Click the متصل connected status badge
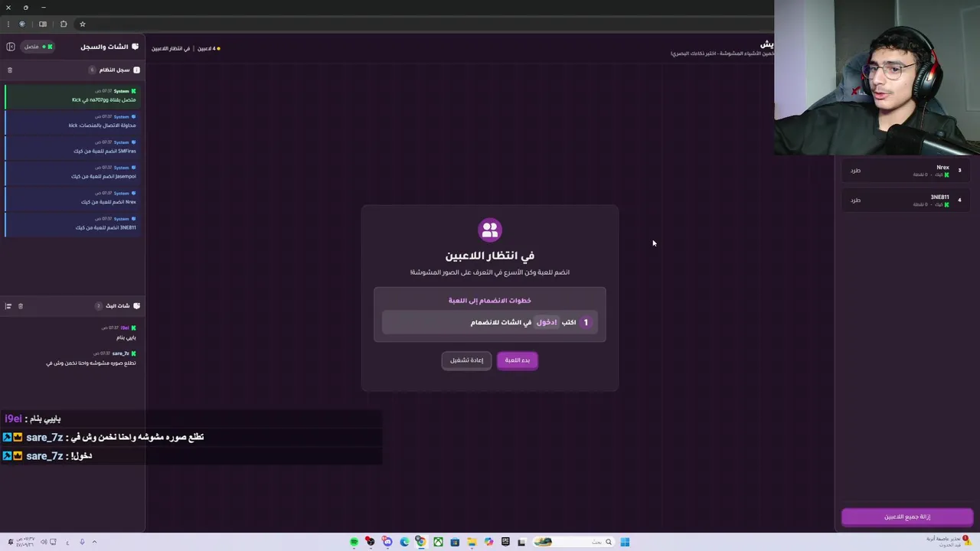Image resolution: width=980 pixels, height=551 pixels. [x=37, y=47]
